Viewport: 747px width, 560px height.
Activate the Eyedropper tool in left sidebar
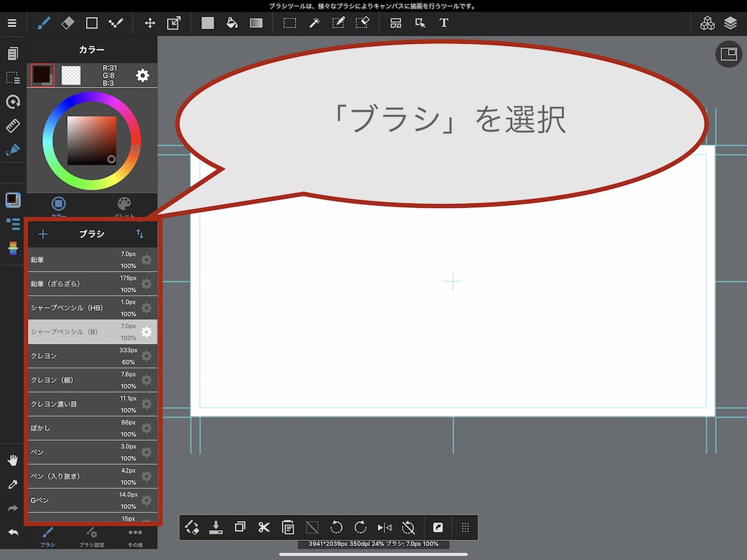[x=12, y=484]
